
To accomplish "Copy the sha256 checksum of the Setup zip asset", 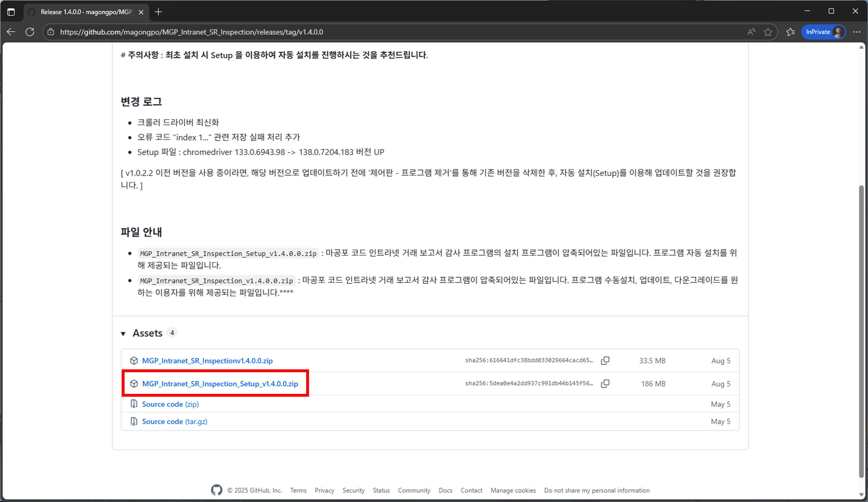I will click(605, 384).
